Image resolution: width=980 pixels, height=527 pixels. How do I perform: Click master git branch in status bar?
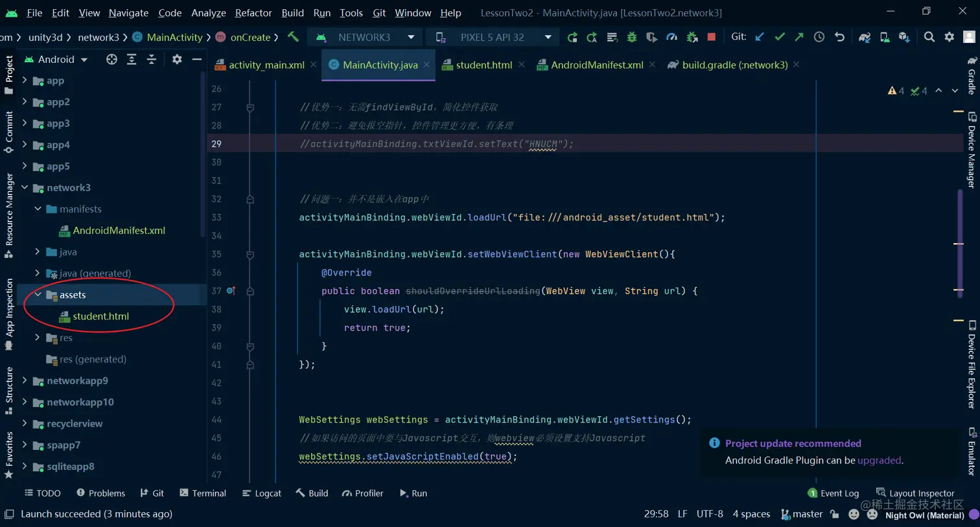pyautogui.click(x=802, y=514)
